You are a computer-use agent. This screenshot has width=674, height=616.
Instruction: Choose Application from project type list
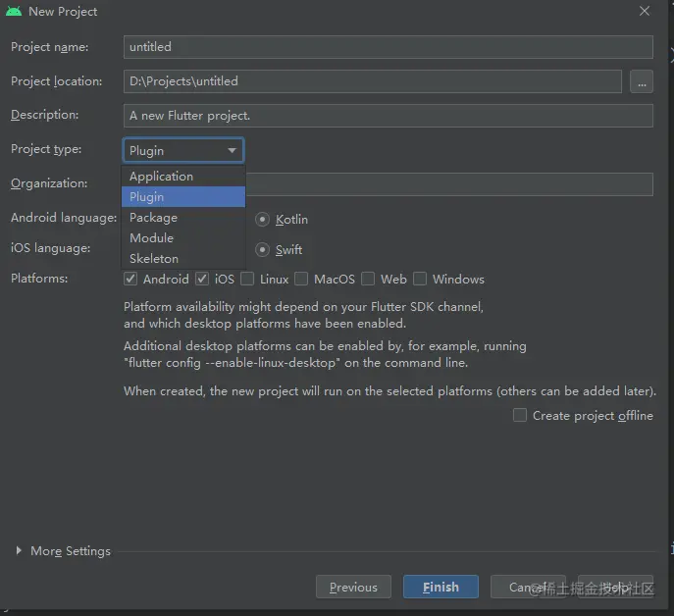tap(183, 177)
